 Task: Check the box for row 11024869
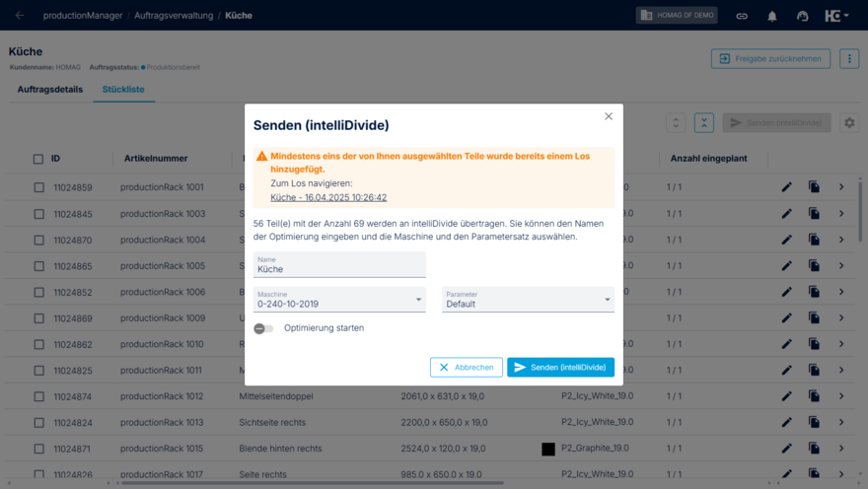tap(38, 318)
